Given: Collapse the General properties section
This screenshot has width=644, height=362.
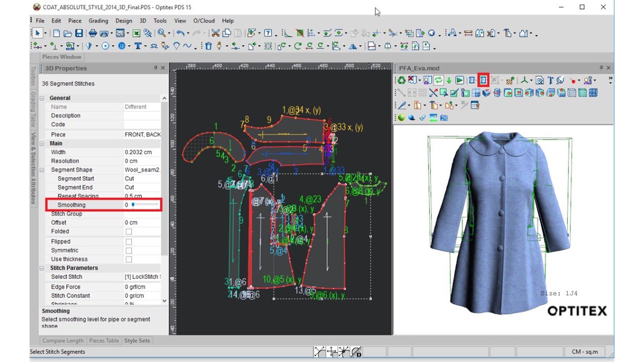Looking at the screenshot, I should pos(42,98).
